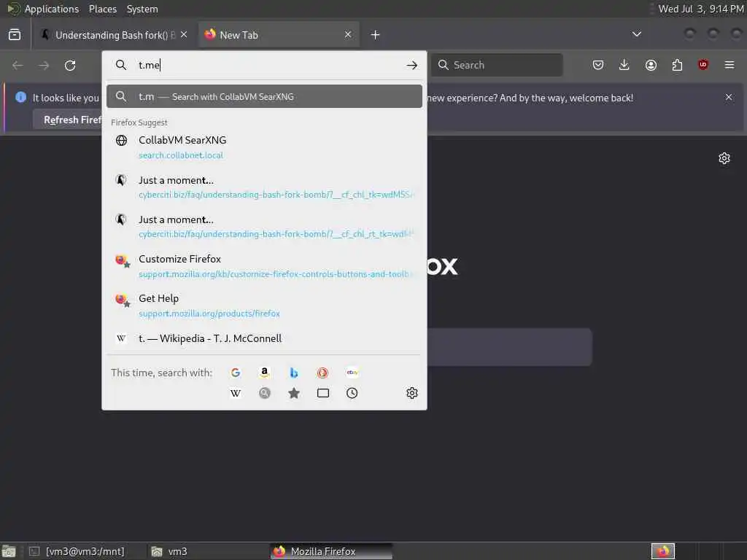
Task: Search with the Amazon engine icon
Action: click(x=264, y=373)
